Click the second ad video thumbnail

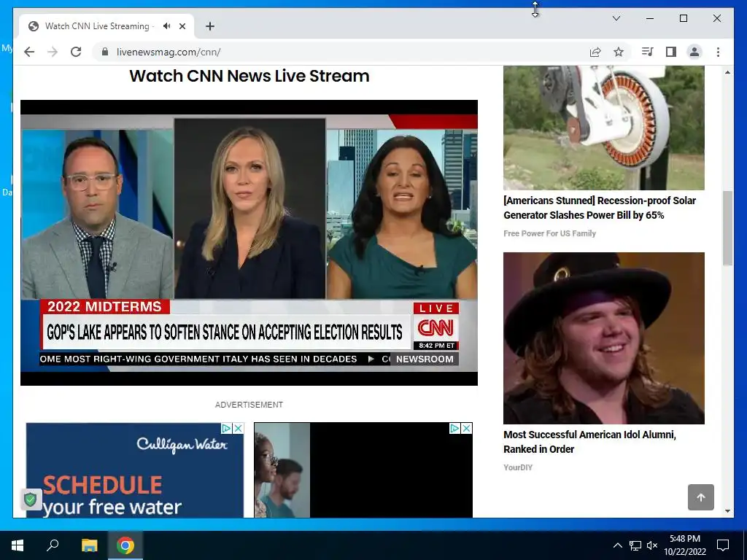click(x=363, y=470)
